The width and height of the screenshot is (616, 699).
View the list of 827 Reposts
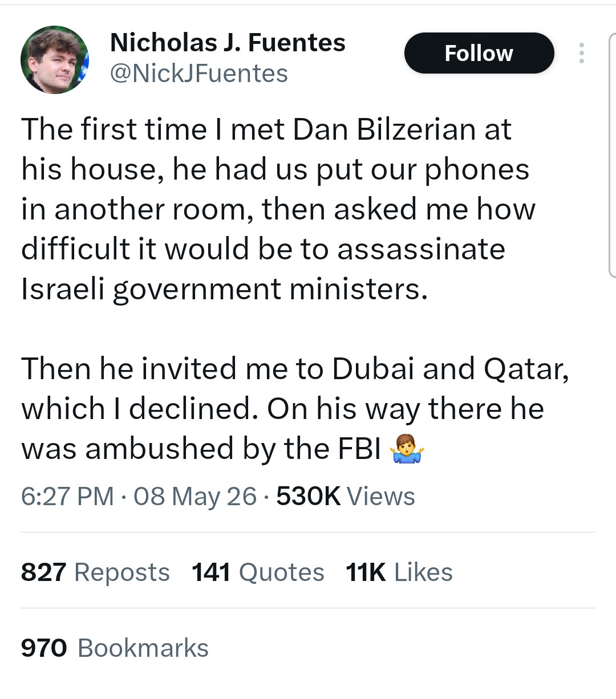tap(95, 572)
